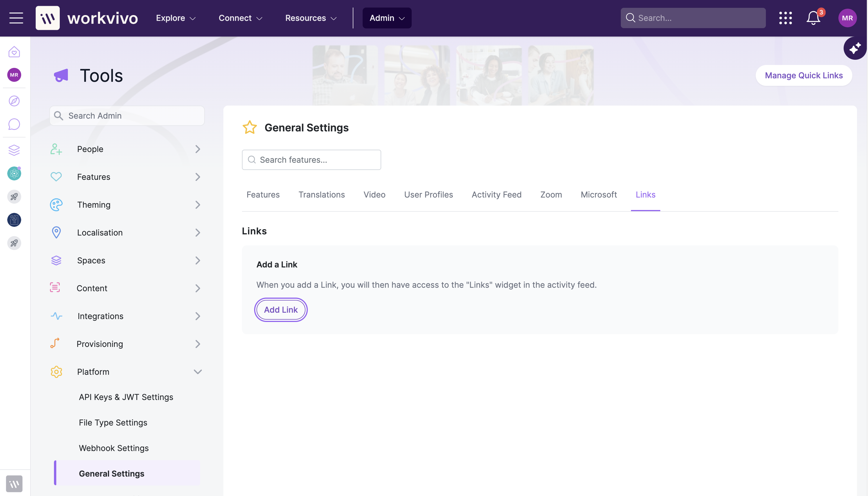Click the workvivo wordmark
The image size is (868, 496).
(x=102, y=18)
